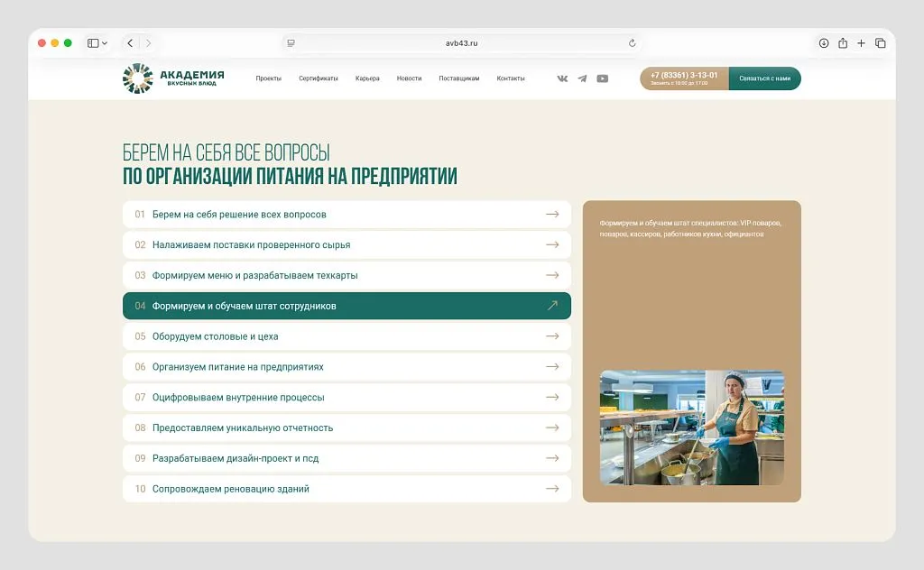Screen dimensions: 924x570
Task: Reload the avb43.ru page
Action: click(x=634, y=42)
